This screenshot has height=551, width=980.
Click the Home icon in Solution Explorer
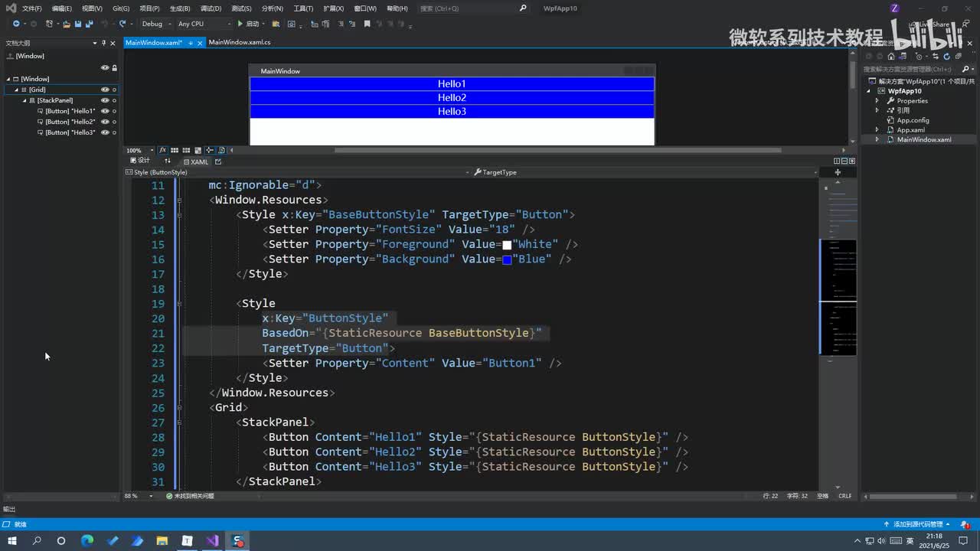890,56
